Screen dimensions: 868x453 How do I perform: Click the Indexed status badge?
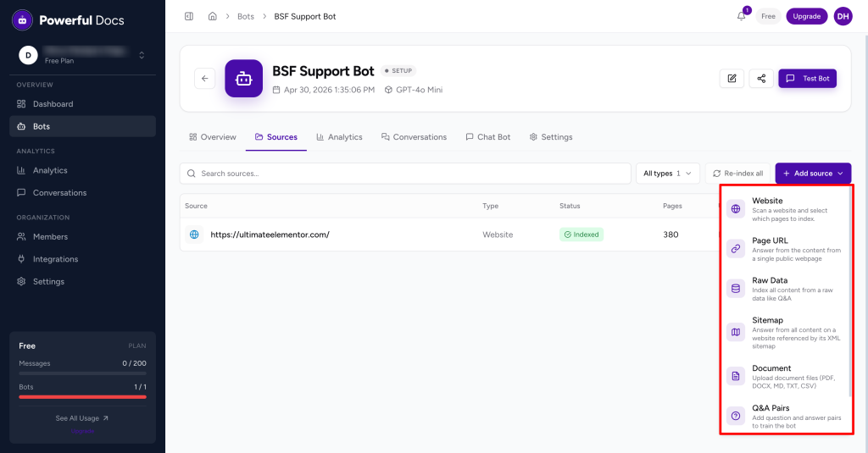click(581, 235)
